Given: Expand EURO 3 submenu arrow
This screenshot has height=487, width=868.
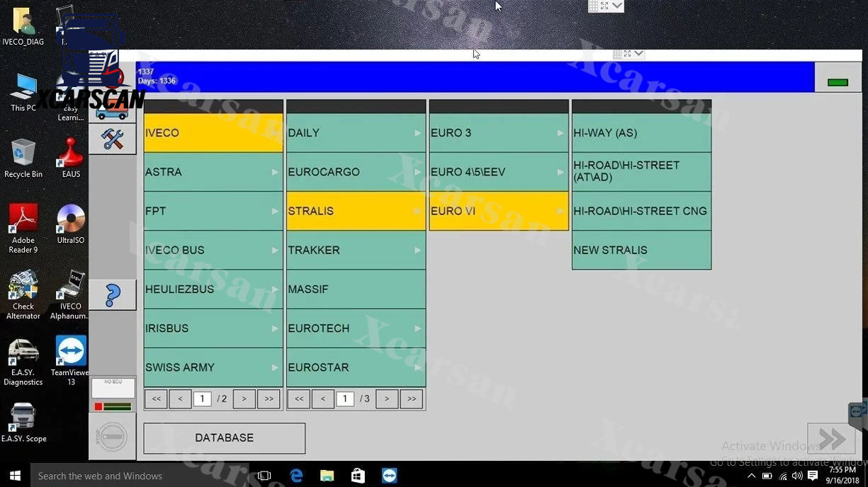Looking at the screenshot, I should [560, 133].
